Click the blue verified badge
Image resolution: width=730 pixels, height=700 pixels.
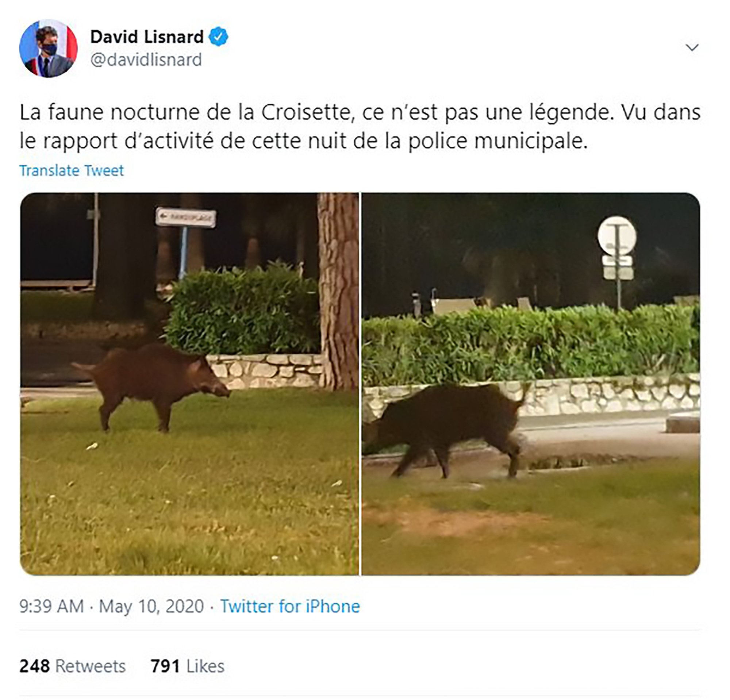(x=219, y=36)
